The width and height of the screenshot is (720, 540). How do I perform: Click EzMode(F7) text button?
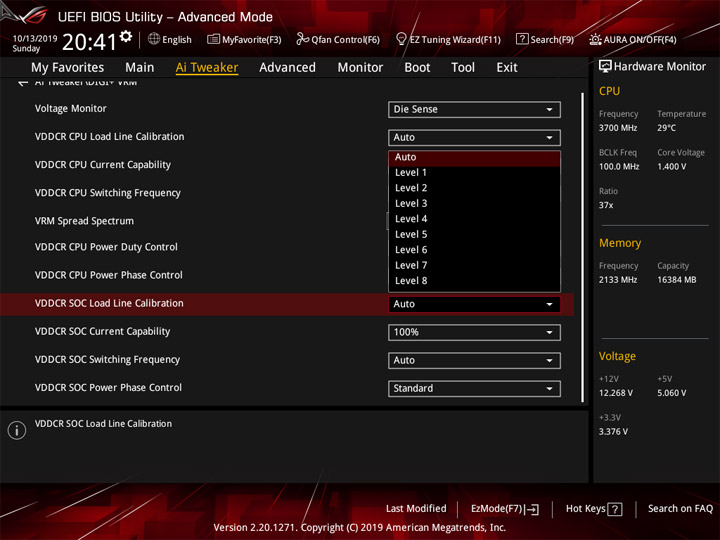(x=497, y=509)
